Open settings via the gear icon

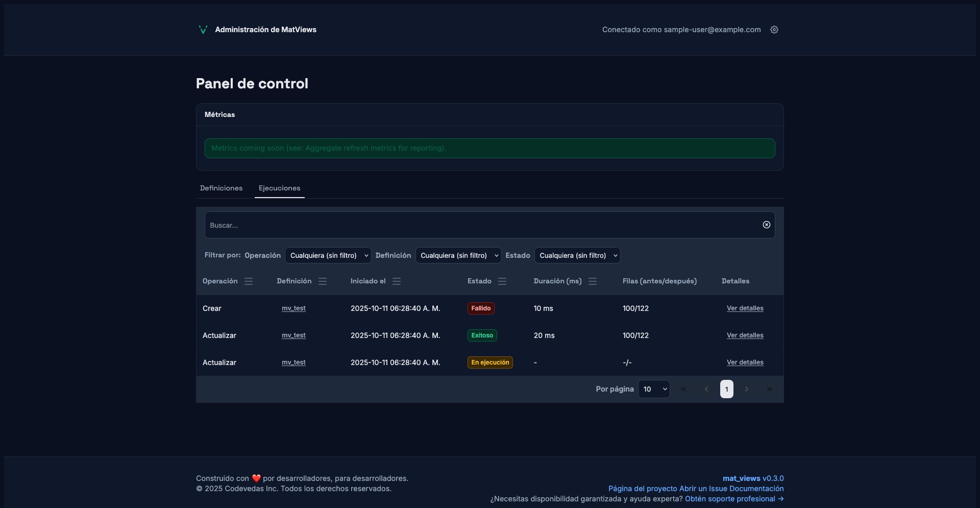tap(774, 30)
